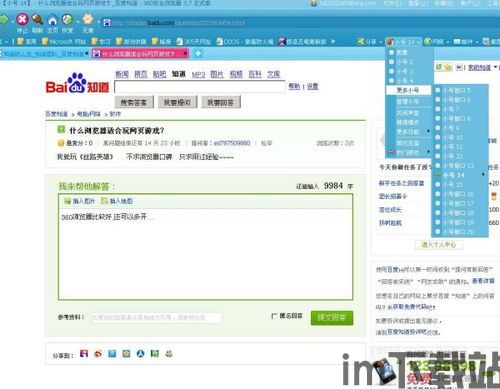Expand the 更多功能 submenu arrow
Image resolution: width=500 pixels, height=389 pixels.
(x=429, y=131)
